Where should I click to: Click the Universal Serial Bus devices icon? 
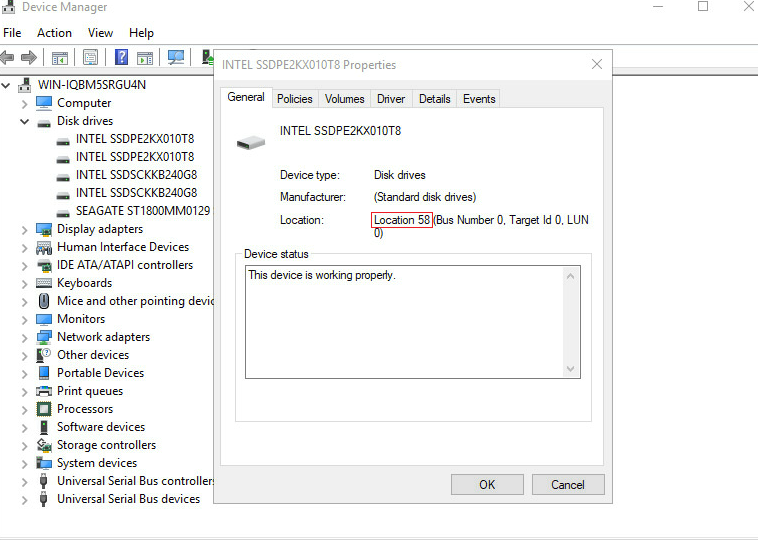44,499
